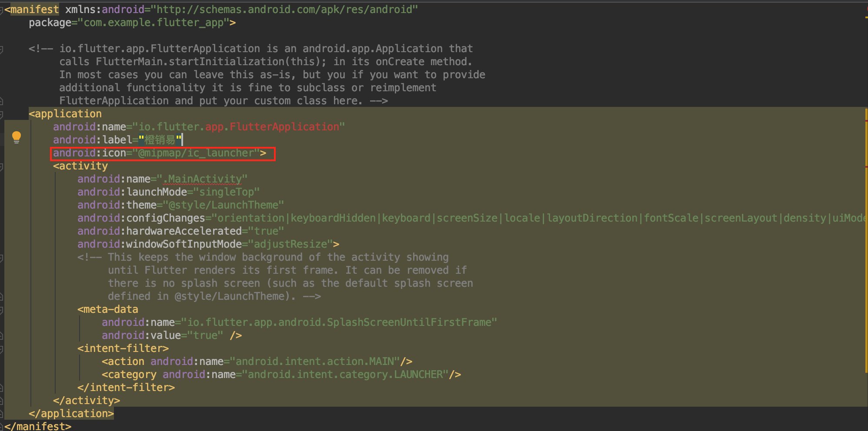This screenshot has height=431, width=868.
Task: Click the android:icon attribute name
Action: [90, 153]
